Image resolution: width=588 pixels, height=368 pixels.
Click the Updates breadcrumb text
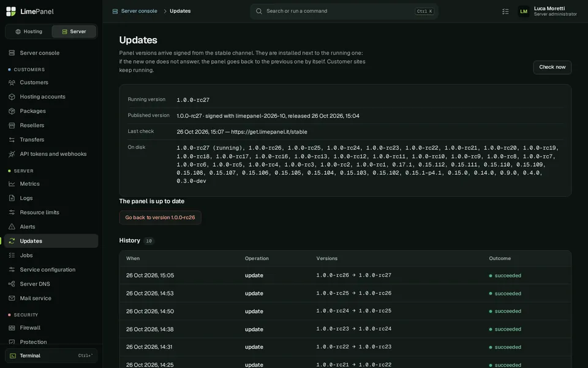click(180, 11)
